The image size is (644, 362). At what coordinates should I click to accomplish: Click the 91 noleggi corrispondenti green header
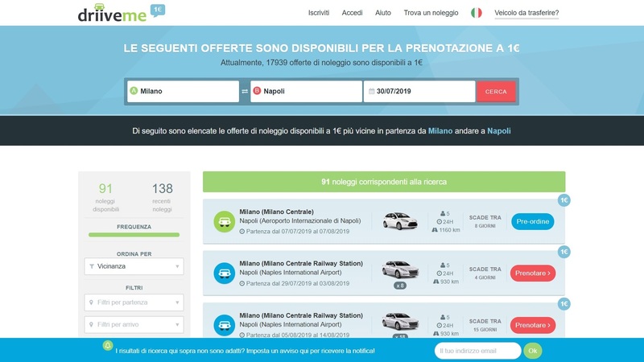(384, 182)
